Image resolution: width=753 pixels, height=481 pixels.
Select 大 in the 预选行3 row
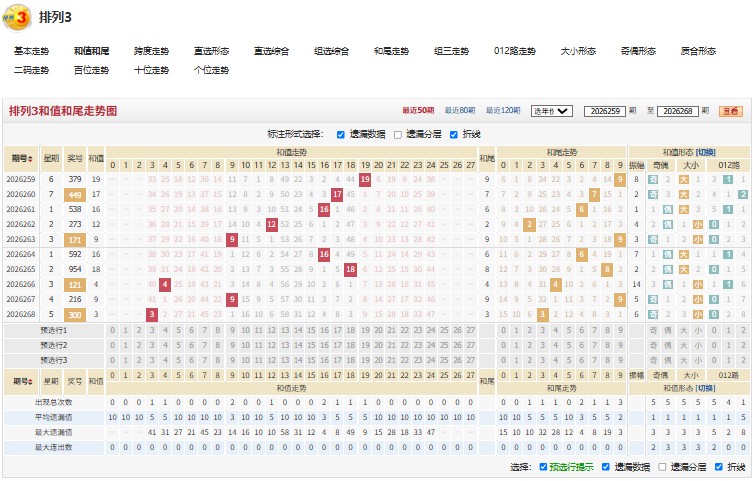683,360
